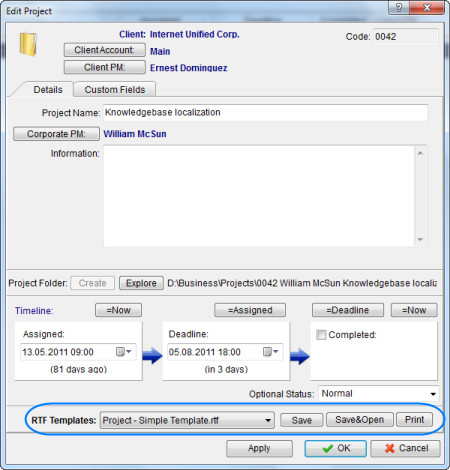The height and width of the screenshot is (470, 450).
Task: Set Completed date with =Now button
Action: coord(414,310)
